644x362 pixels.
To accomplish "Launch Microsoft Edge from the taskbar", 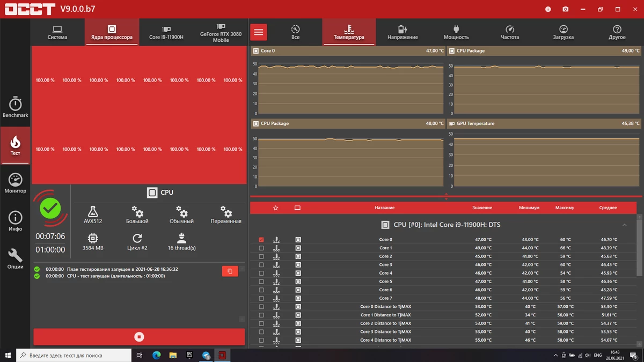I will (156, 355).
